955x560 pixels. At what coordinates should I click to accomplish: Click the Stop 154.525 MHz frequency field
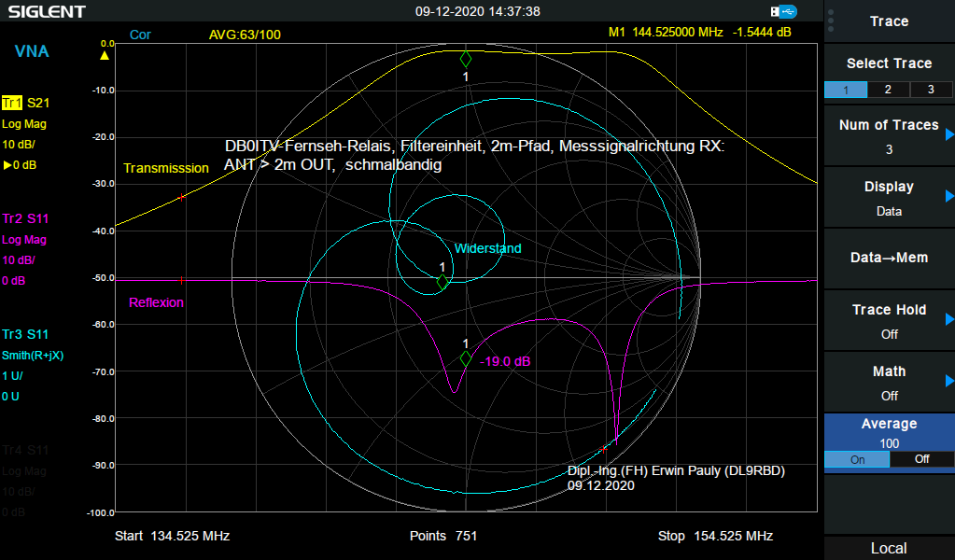pos(716,537)
